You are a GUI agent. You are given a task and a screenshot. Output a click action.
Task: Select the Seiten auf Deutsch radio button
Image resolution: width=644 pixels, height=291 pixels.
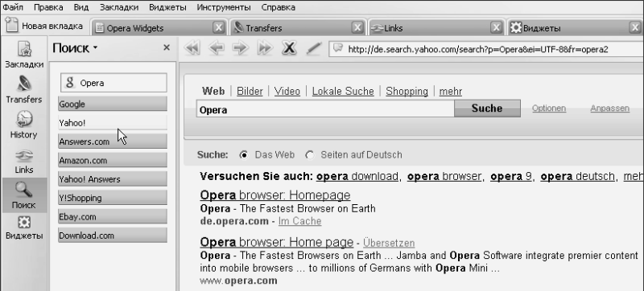tap(310, 155)
